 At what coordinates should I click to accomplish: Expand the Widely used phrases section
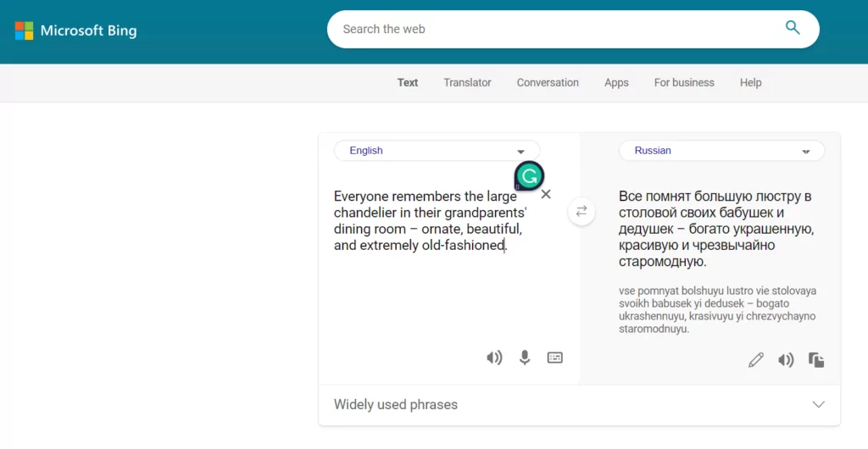tap(579, 405)
